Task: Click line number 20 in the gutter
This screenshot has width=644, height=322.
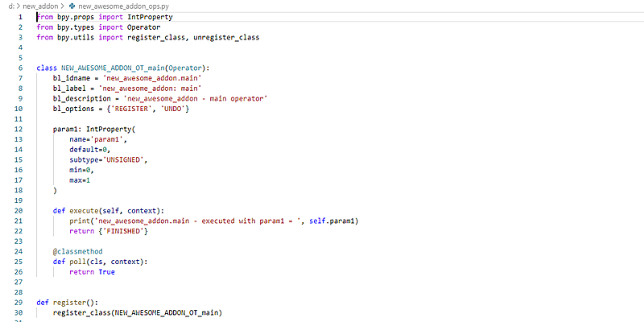Action: point(18,211)
